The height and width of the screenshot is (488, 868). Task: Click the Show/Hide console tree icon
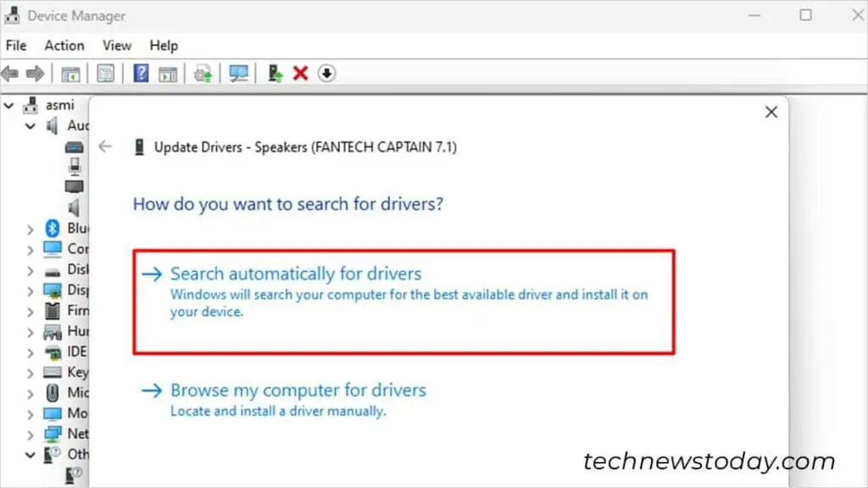[x=70, y=74]
